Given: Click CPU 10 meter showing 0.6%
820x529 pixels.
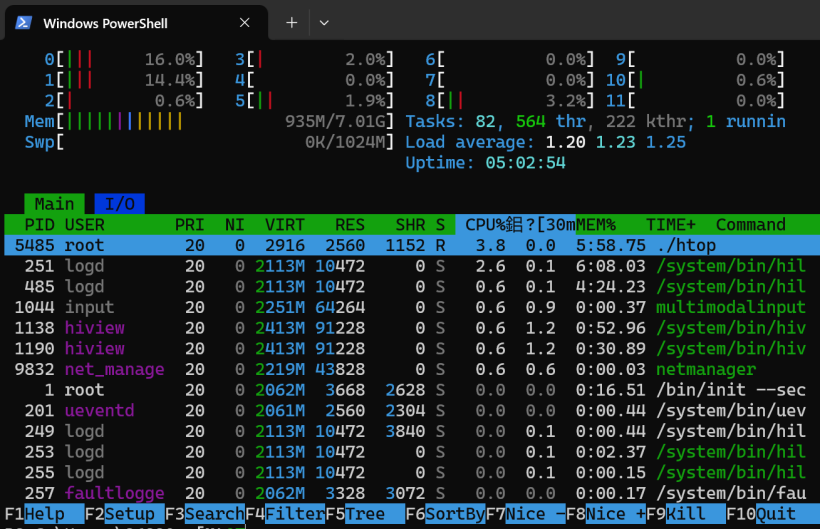Looking at the screenshot, I should (696, 80).
